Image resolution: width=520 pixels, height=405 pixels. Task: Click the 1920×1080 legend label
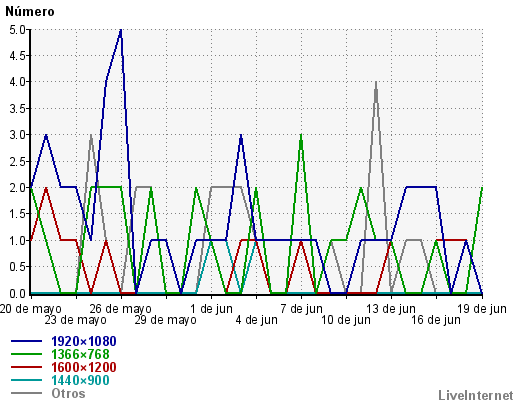[84, 341]
